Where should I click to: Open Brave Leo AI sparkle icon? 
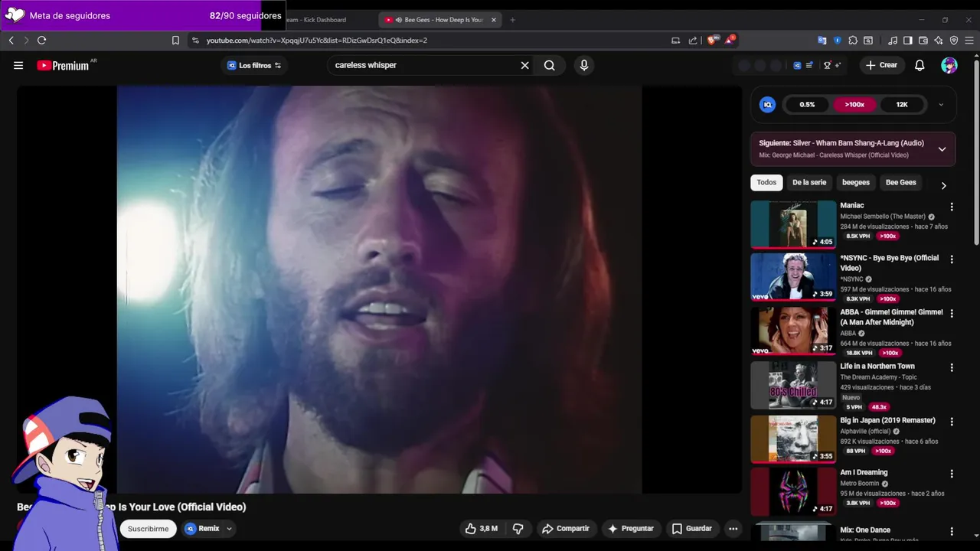click(x=939, y=41)
